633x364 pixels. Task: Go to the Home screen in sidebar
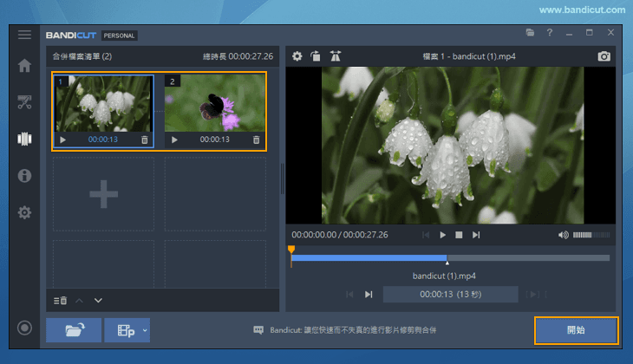coord(24,66)
